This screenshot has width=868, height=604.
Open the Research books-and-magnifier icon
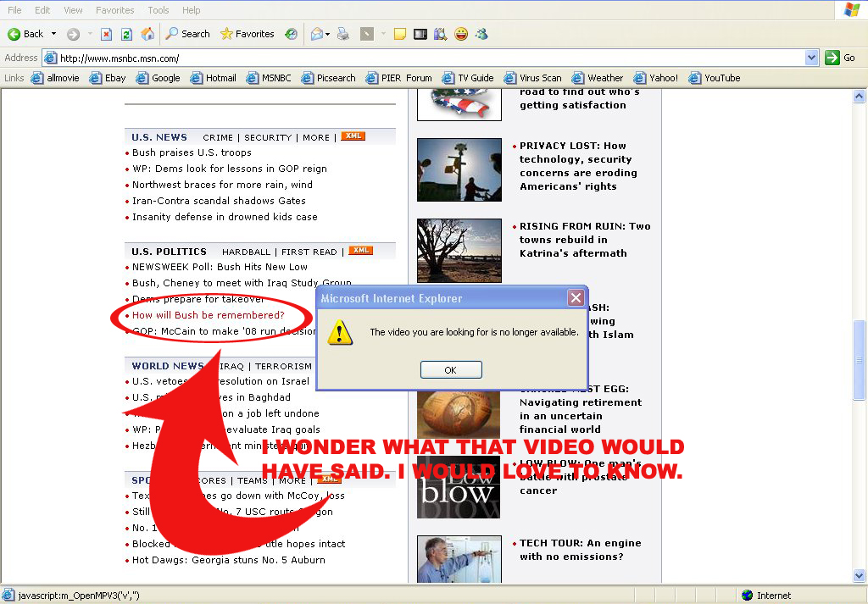coord(441,34)
